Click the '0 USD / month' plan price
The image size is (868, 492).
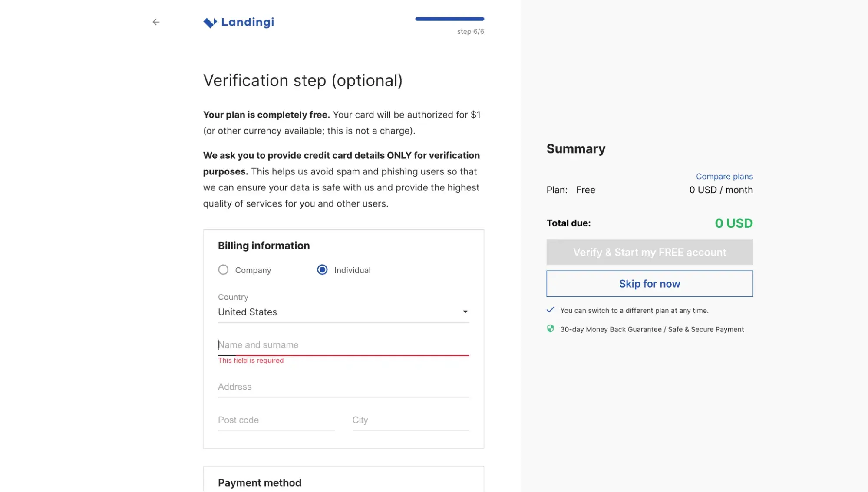click(721, 190)
